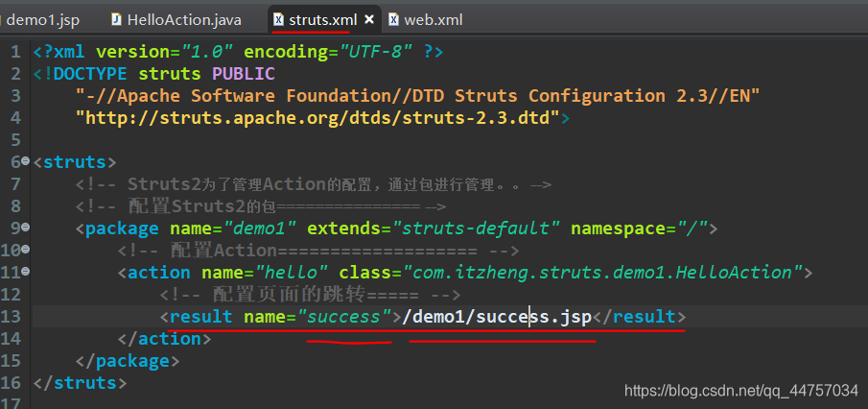This screenshot has width=868, height=409.
Task: Click the package name value "demo1"
Action: [x=260, y=229]
